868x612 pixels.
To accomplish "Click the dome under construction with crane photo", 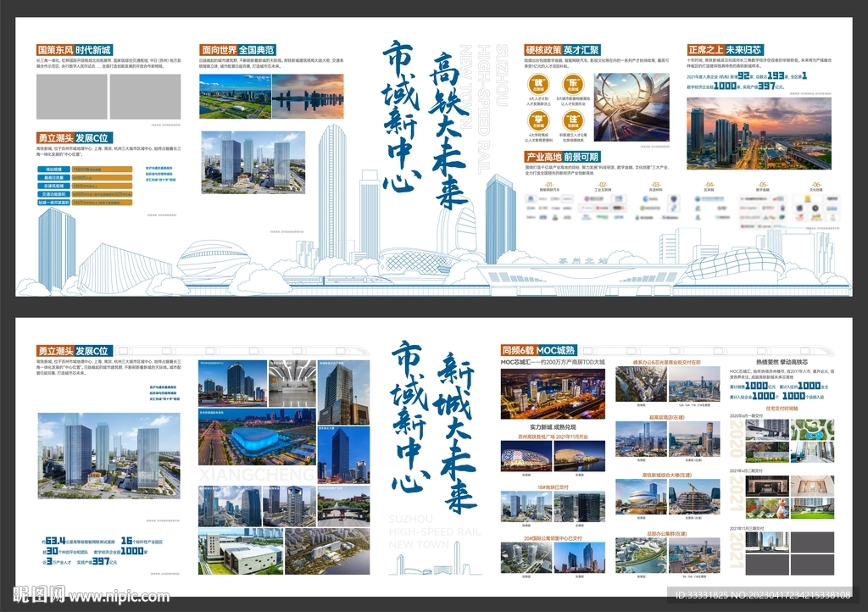I will 694,497.
